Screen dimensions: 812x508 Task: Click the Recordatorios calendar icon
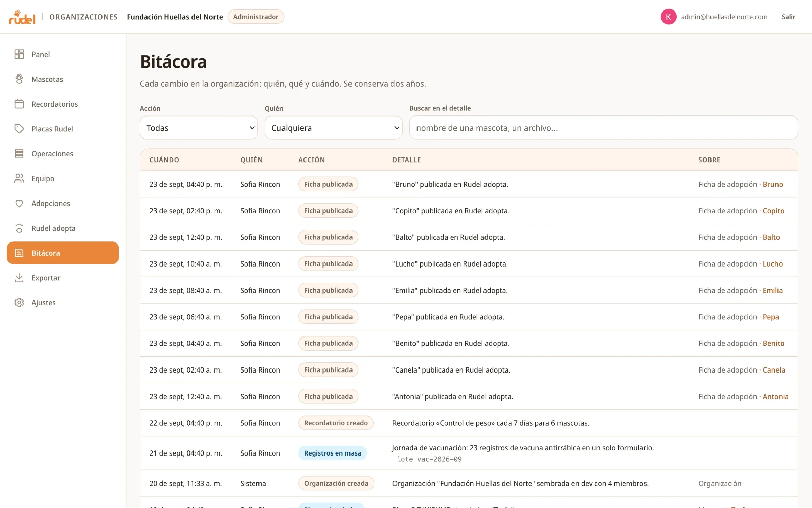click(x=19, y=104)
